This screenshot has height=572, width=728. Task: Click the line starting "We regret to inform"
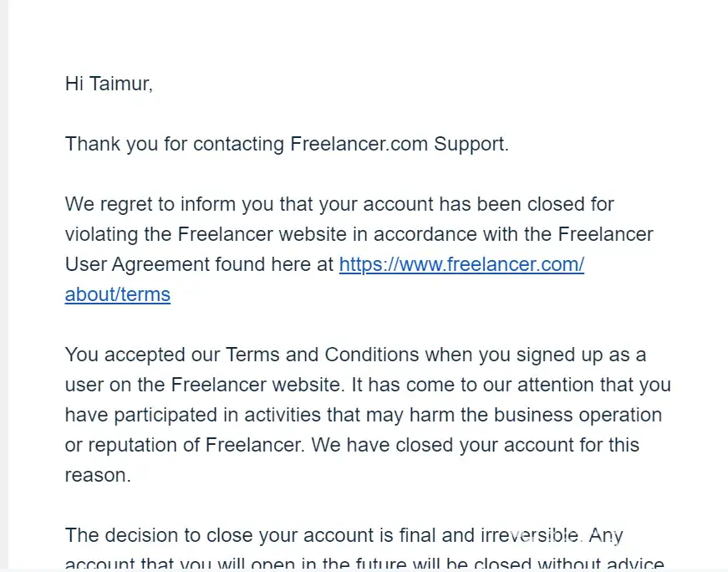pyautogui.click(x=339, y=204)
